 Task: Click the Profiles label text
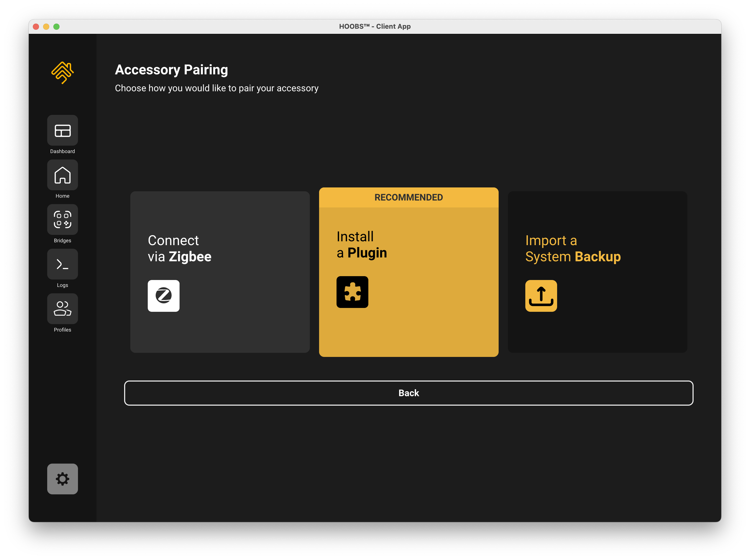tap(62, 330)
